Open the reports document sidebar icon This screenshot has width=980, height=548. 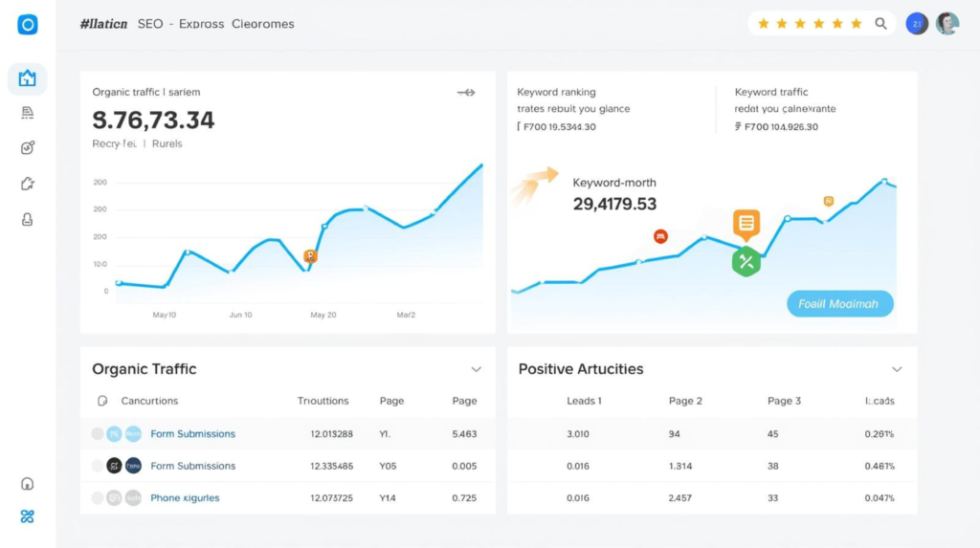pyautogui.click(x=27, y=113)
